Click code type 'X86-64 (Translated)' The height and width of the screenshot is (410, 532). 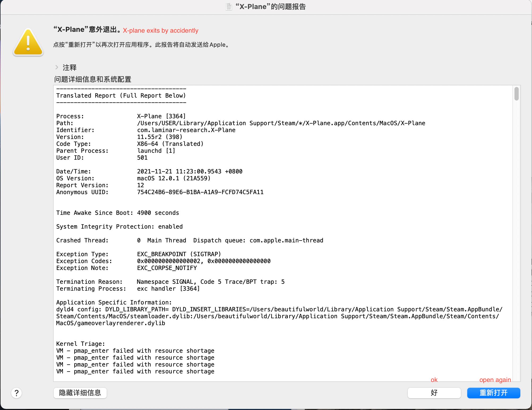coord(170,144)
